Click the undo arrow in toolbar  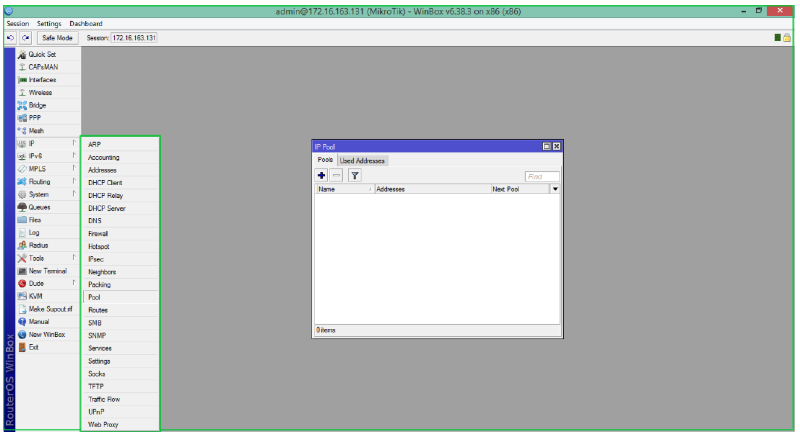point(11,38)
